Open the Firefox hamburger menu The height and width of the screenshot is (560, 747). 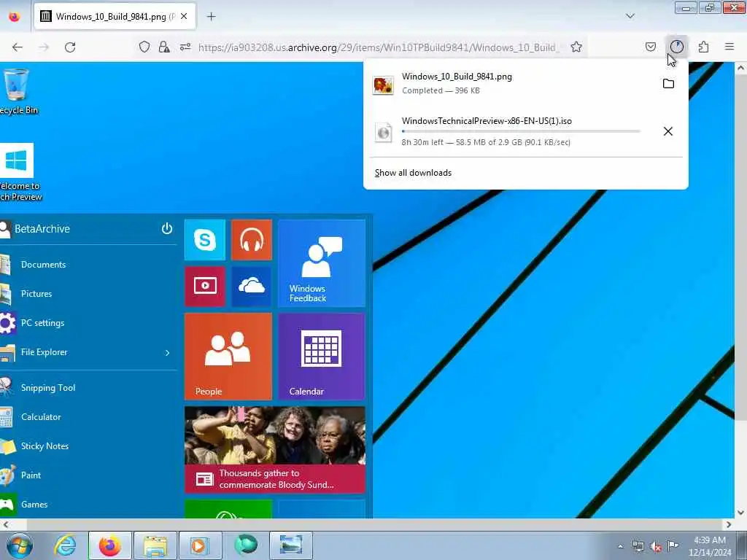pyautogui.click(x=729, y=47)
